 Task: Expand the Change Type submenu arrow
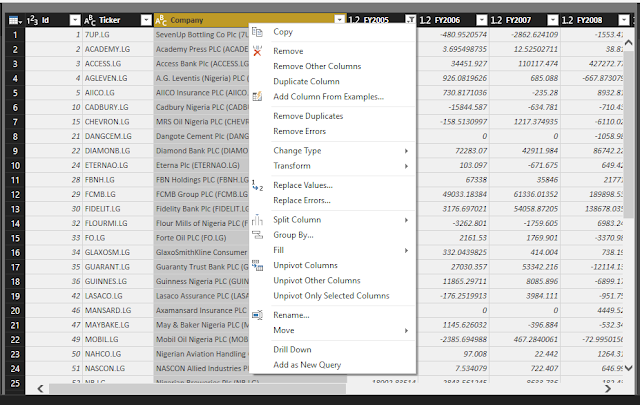[406, 151]
